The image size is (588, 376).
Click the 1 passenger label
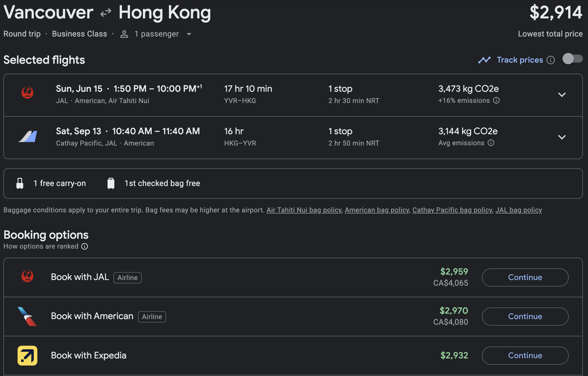pyautogui.click(x=156, y=34)
